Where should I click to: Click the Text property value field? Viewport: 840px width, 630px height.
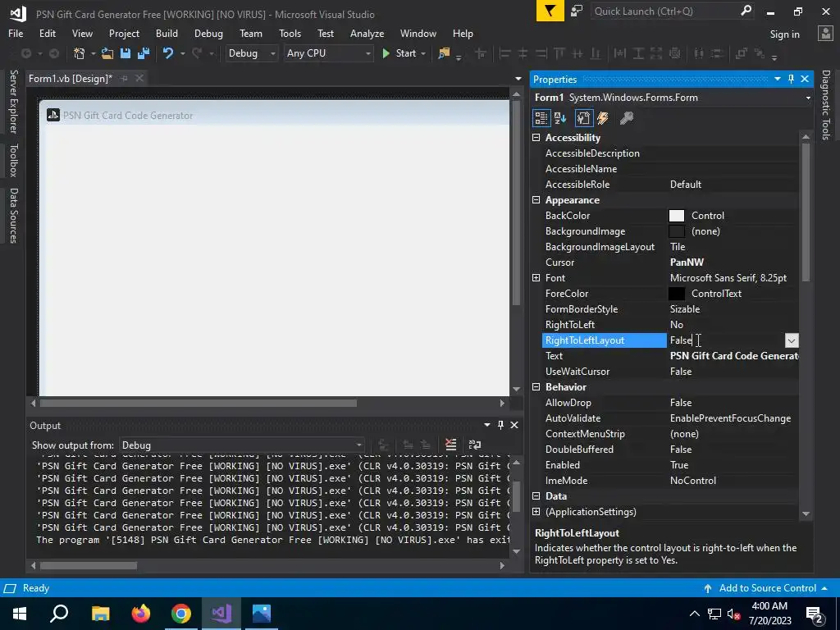click(733, 356)
